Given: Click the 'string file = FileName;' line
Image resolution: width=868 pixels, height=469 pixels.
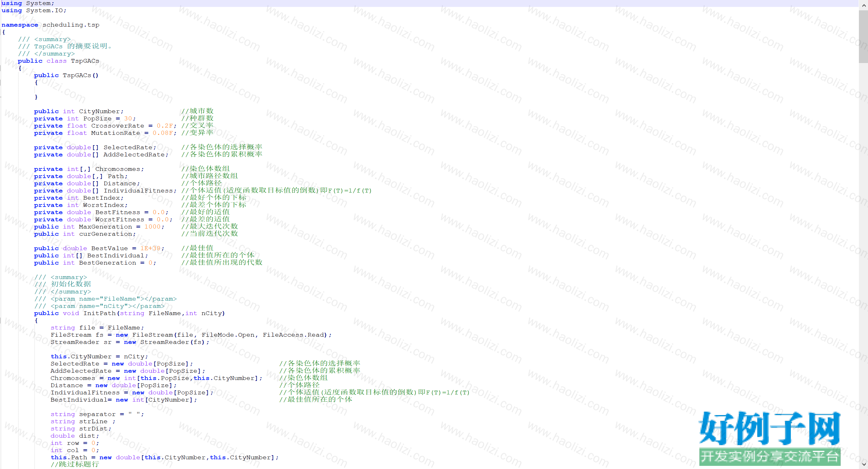Looking at the screenshot, I should click(x=97, y=328).
